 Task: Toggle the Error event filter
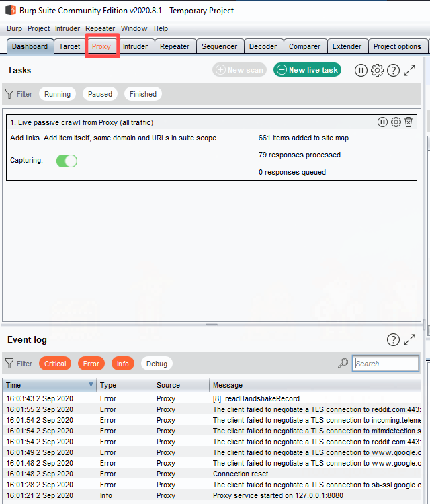91,363
